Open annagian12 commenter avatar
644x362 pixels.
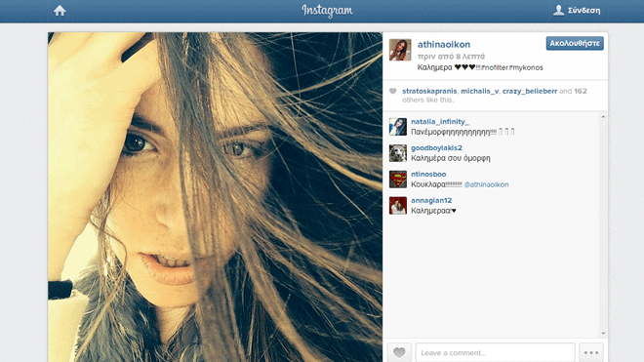398,206
